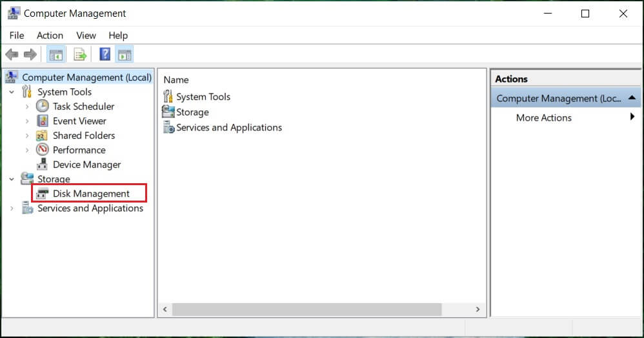Select the Performance tree item

(79, 150)
